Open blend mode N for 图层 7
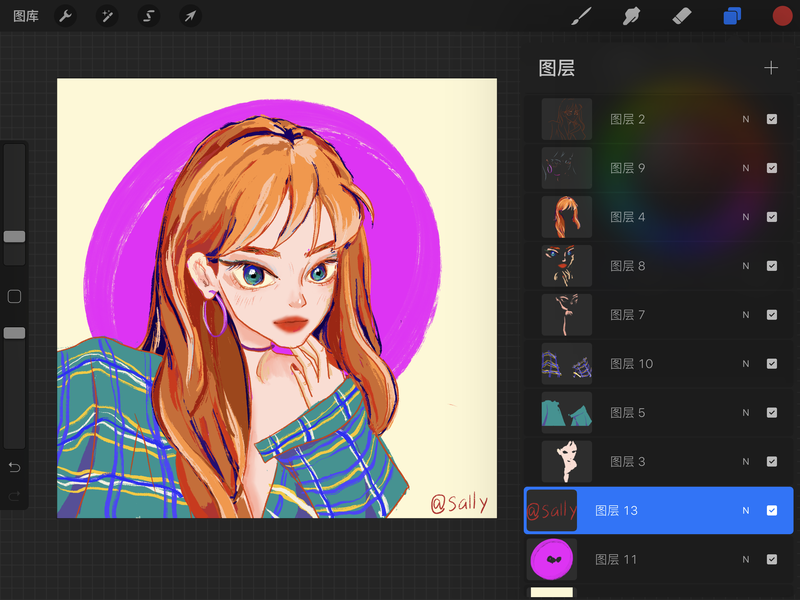 click(x=746, y=315)
